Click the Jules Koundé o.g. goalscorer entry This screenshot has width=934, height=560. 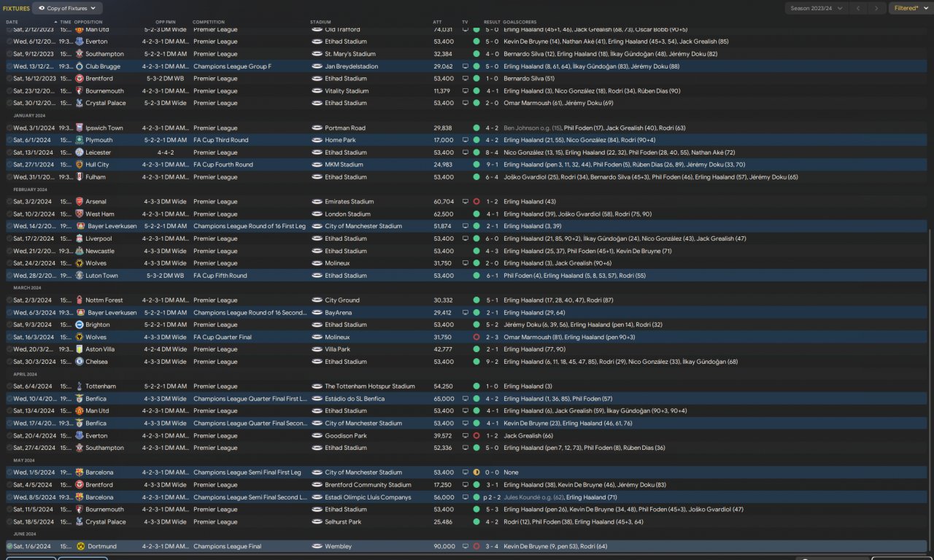[532, 497]
